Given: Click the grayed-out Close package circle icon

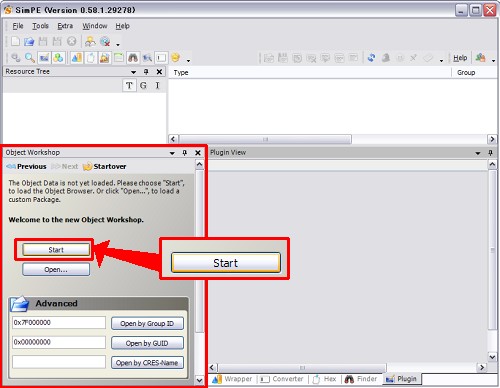Looking at the screenshot, I should [71, 41].
